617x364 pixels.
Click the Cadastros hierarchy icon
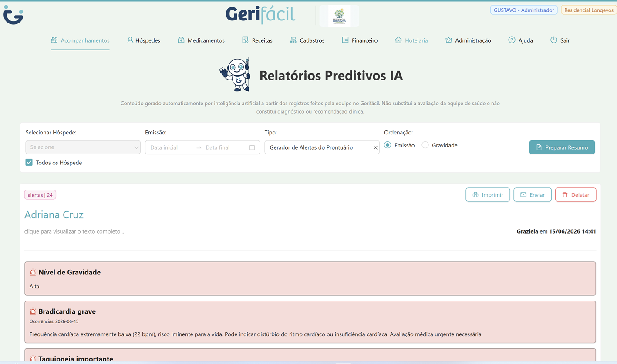click(x=293, y=40)
